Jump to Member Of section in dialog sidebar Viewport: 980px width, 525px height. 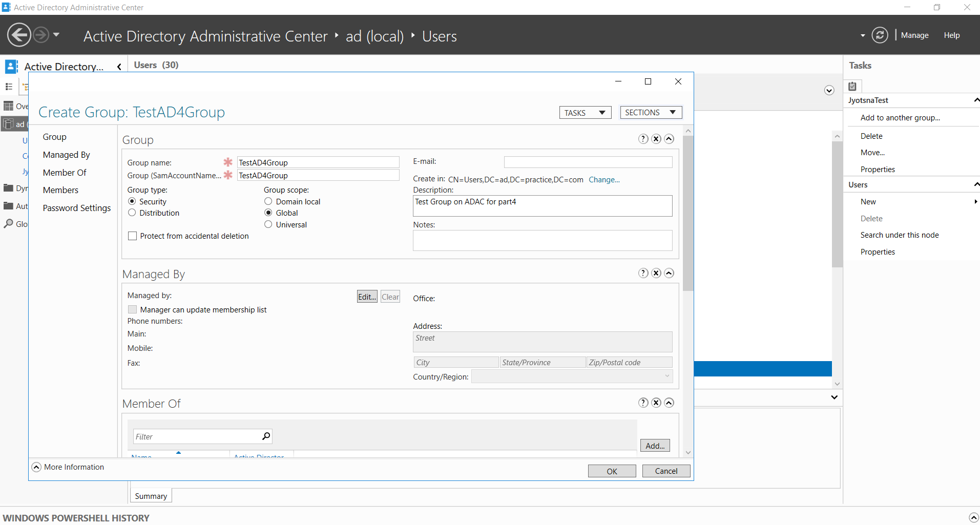tap(65, 173)
